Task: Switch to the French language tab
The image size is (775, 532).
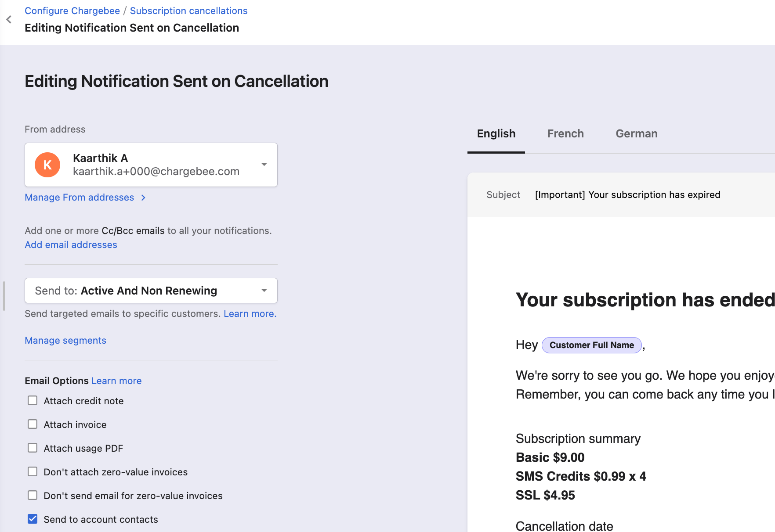Action: [565, 133]
